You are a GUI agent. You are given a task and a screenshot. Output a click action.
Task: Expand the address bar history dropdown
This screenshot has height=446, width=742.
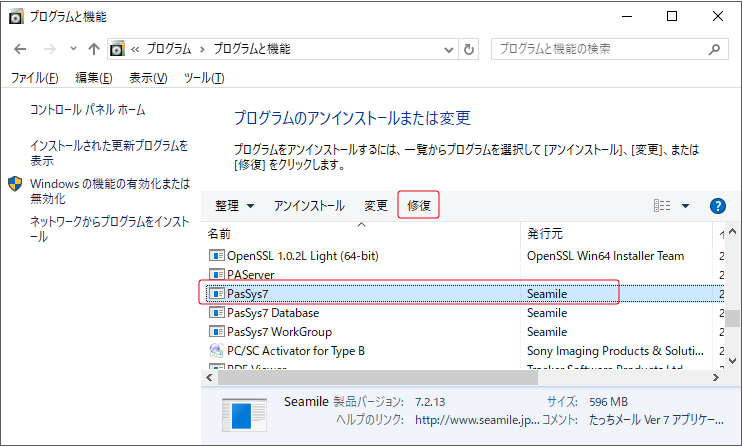coord(449,49)
